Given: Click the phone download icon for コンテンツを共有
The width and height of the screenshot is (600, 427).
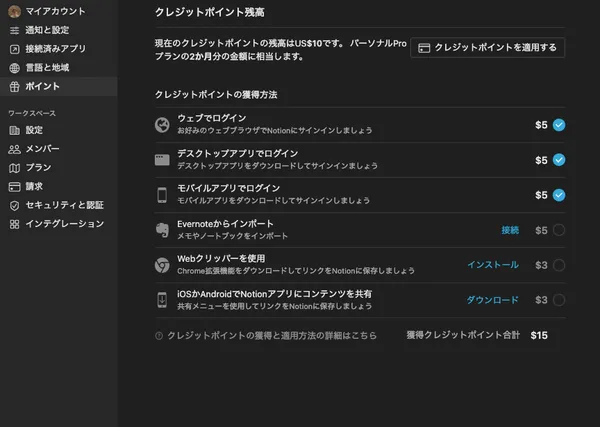Looking at the screenshot, I should pyautogui.click(x=162, y=300).
